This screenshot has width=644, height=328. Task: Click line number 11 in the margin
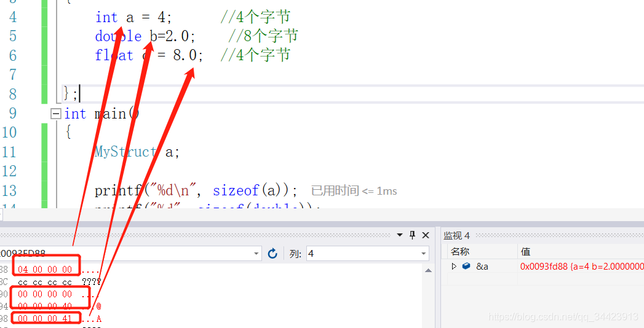(x=9, y=152)
